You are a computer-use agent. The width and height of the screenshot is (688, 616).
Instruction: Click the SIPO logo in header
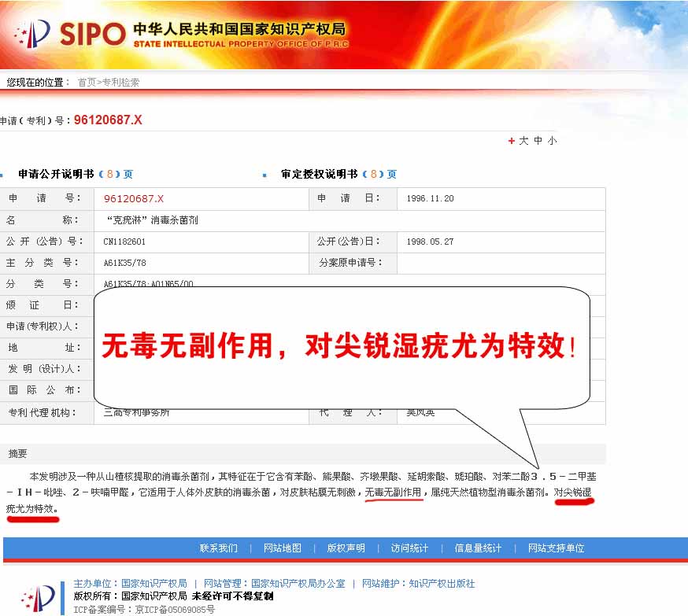coord(70,34)
